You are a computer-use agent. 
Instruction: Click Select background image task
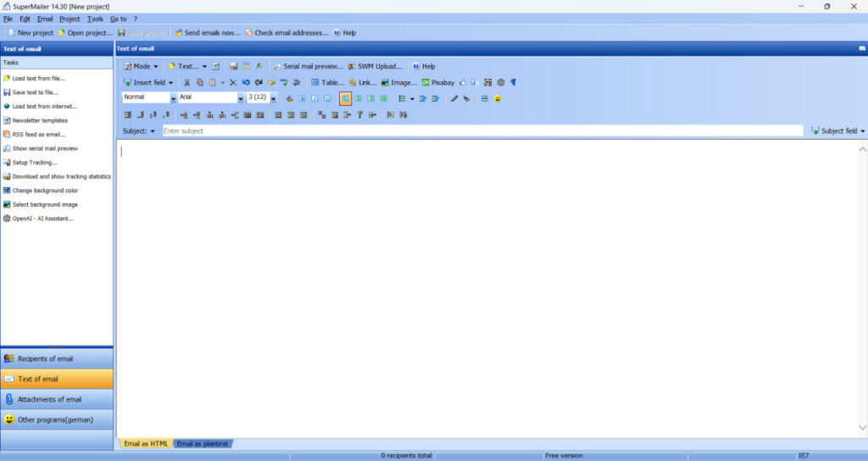point(41,205)
